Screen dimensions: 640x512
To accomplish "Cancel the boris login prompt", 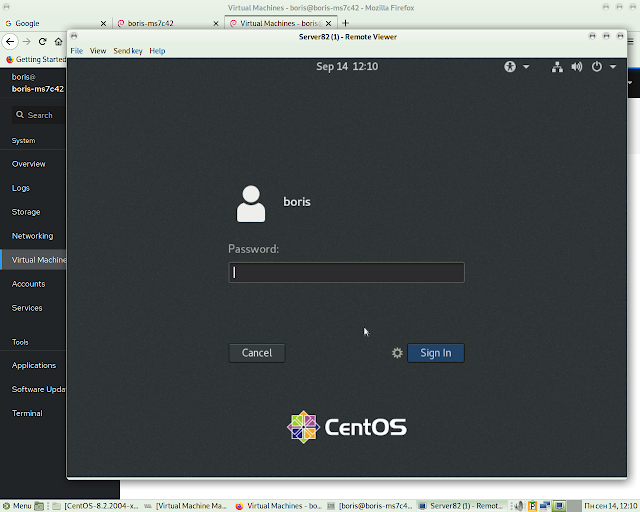I will (257, 353).
